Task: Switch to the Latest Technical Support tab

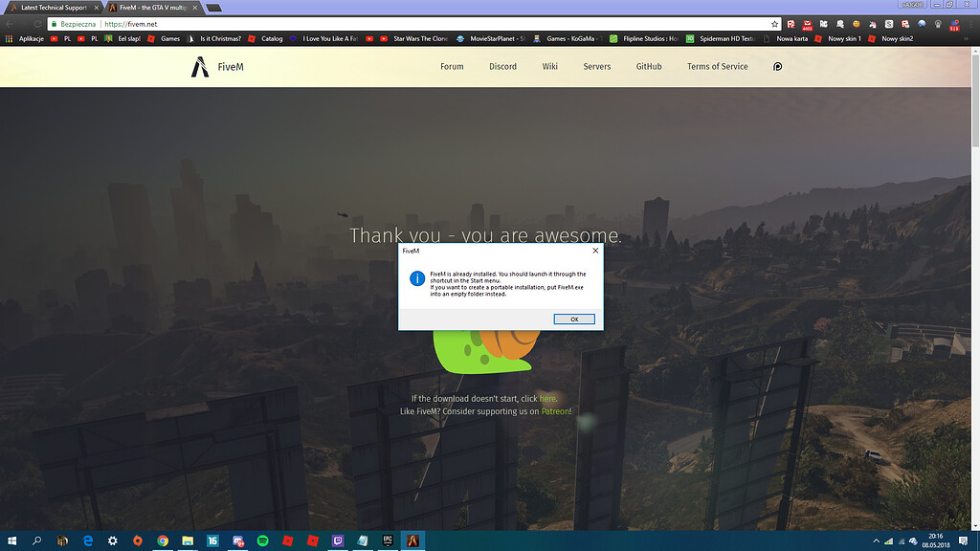Action: tap(53, 8)
